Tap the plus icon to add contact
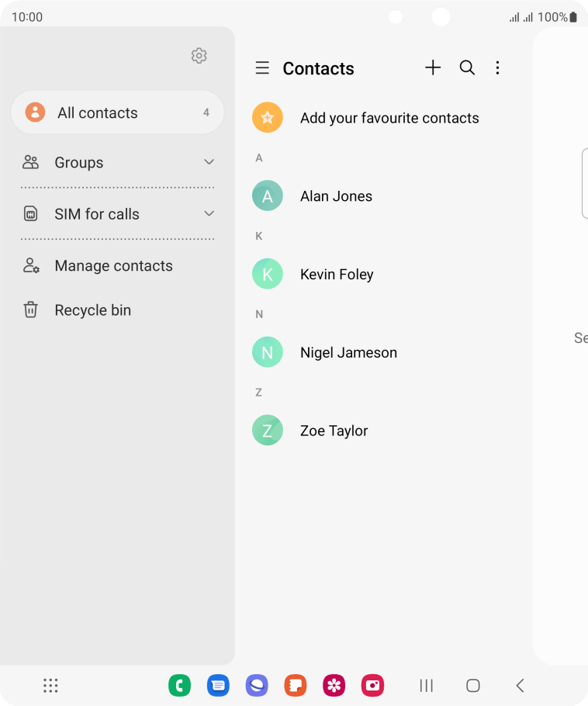The height and width of the screenshot is (706, 588). [433, 67]
